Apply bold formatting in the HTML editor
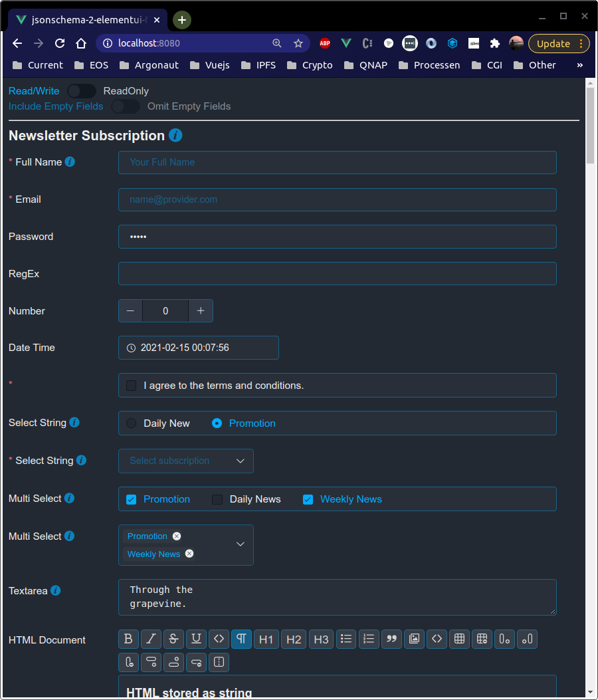Screen dimensions: 598x700 [128, 639]
